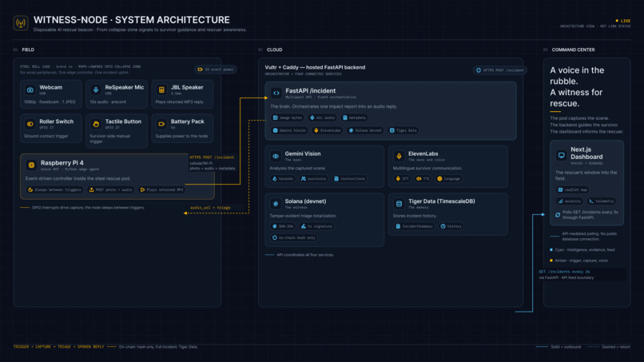
Task: Click the Battery Pack battery icon
Action: pyautogui.click(x=161, y=124)
